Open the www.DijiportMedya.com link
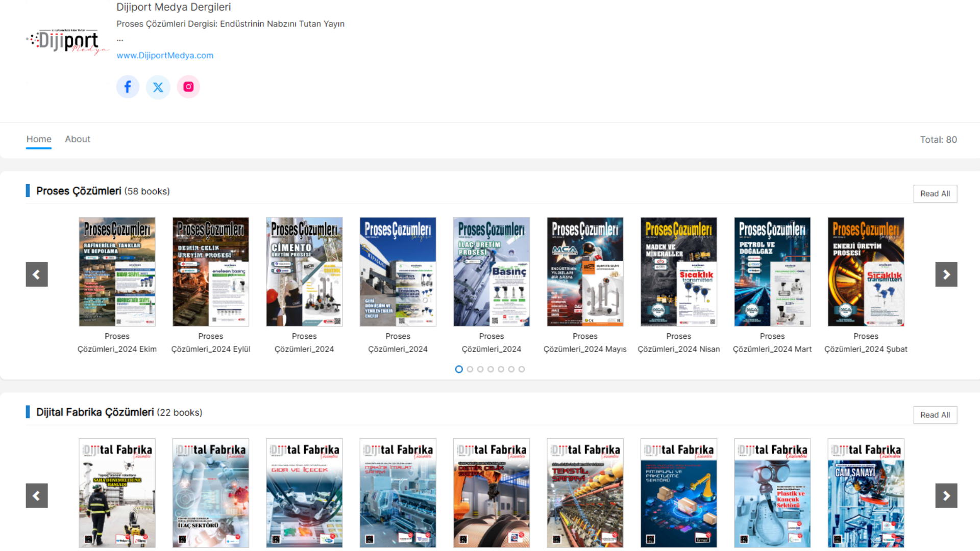The image size is (980, 551). [x=165, y=55]
